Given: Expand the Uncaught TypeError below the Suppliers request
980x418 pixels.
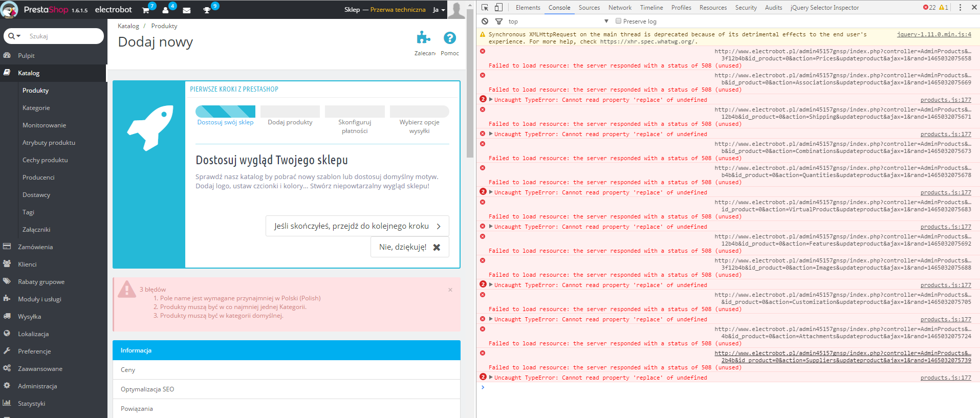Looking at the screenshot, I should [x=491, y=378].
